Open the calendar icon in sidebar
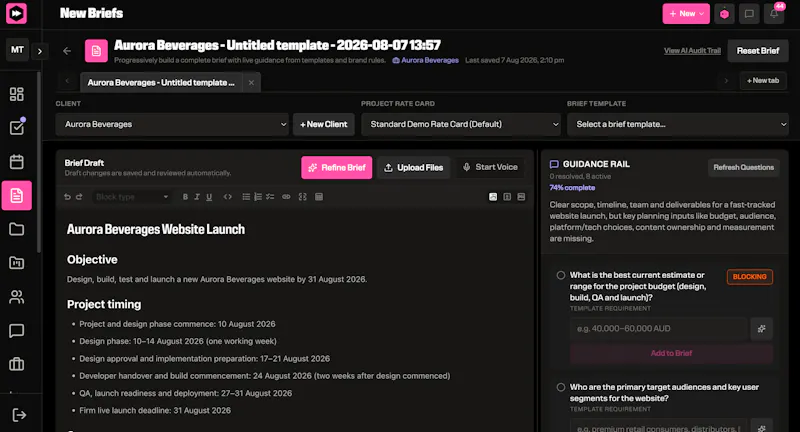The image size is (800, 432). click(16, 162)
